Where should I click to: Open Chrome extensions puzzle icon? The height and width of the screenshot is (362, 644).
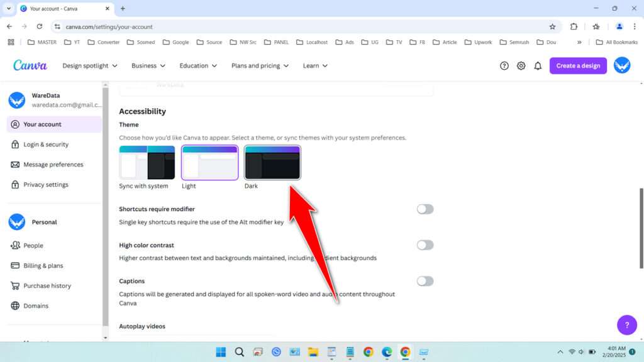coord(574,26)
